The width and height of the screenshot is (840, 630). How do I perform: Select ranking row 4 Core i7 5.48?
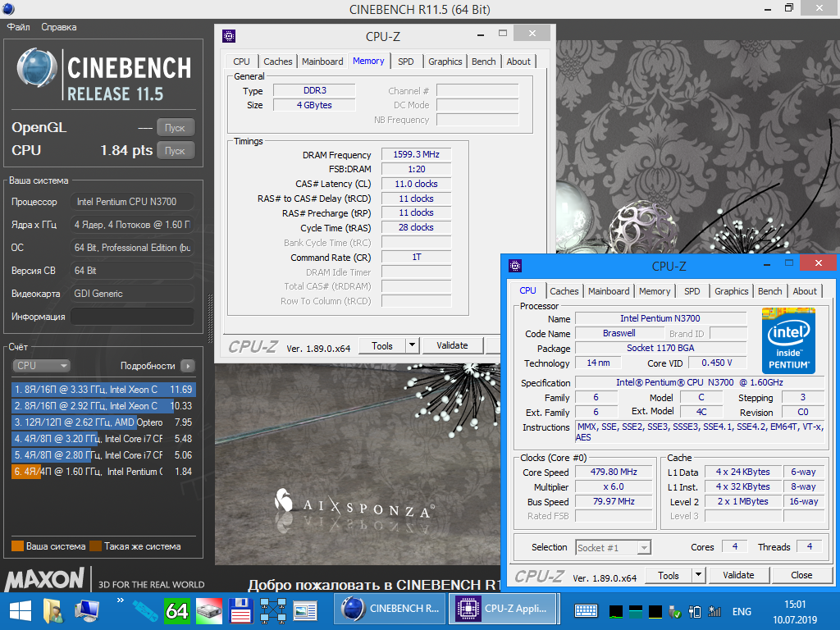103,439
